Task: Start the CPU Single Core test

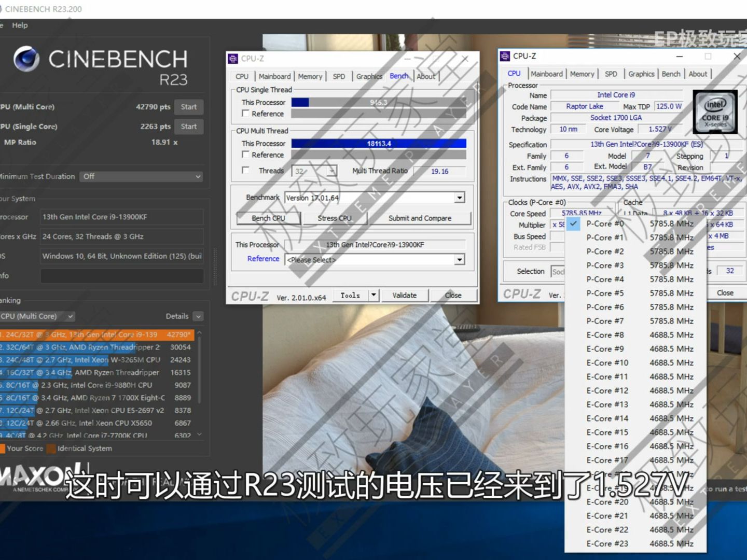Action: 189,127
